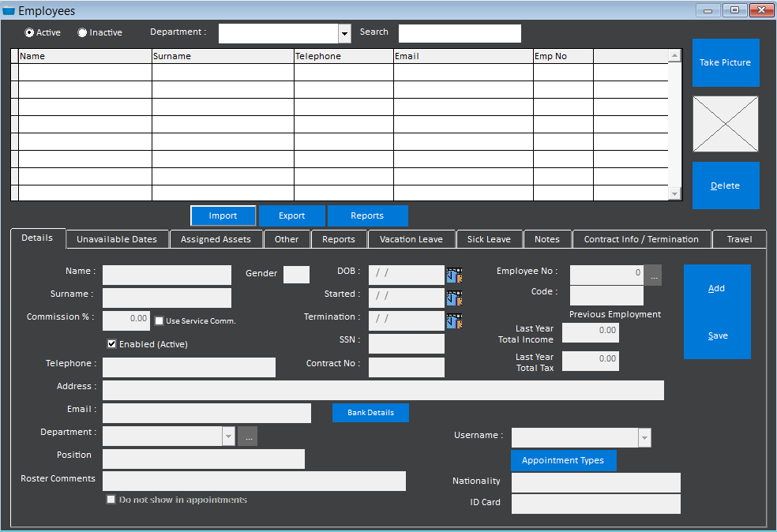Open the calendar picker for Termination date

click(453, 320)
